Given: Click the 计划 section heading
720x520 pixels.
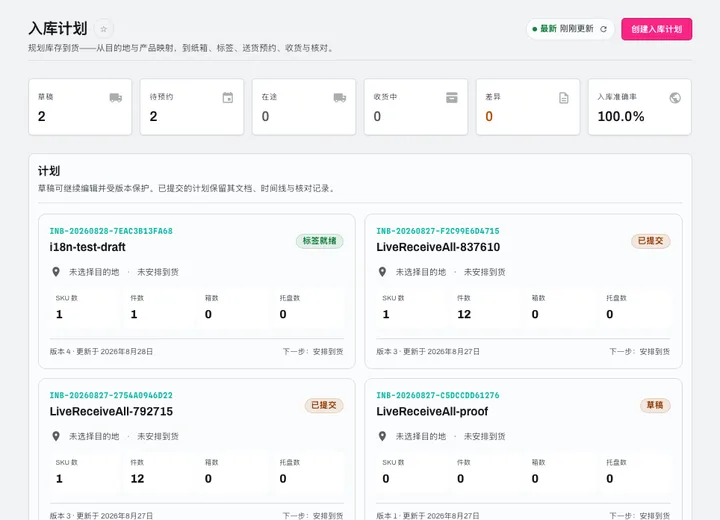Looking at the screenshot, I should 49,171.
